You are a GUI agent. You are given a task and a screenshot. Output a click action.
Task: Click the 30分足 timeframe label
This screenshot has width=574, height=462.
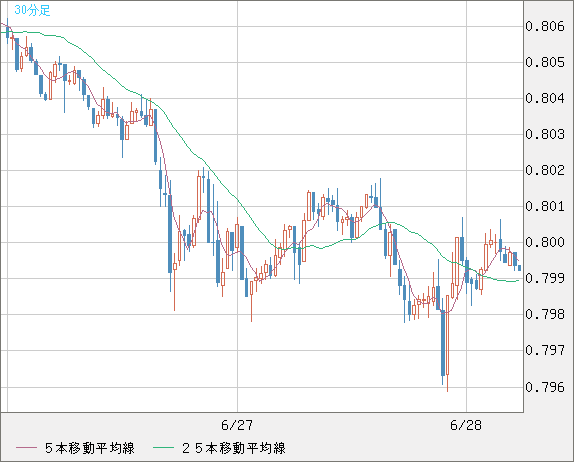pos(32,10)
